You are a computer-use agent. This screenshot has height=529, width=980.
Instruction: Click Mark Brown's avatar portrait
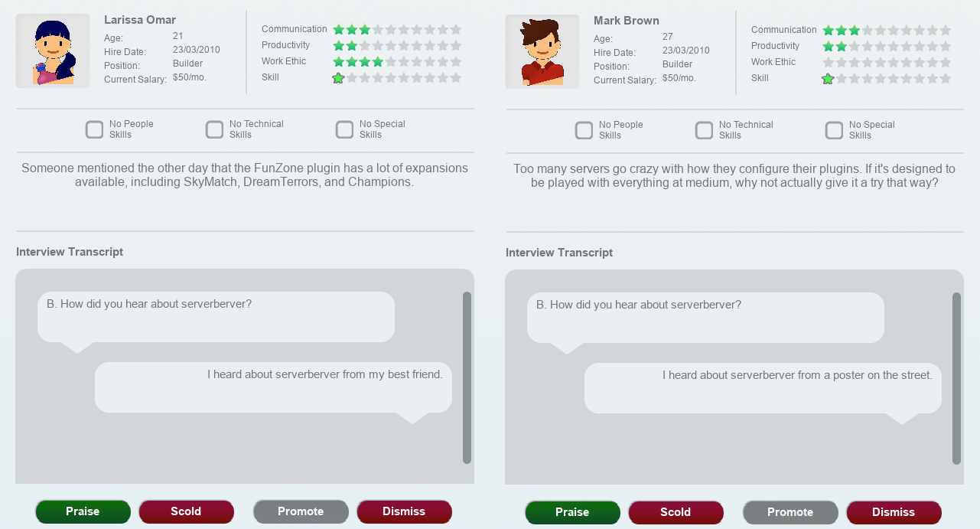(542, 52)
